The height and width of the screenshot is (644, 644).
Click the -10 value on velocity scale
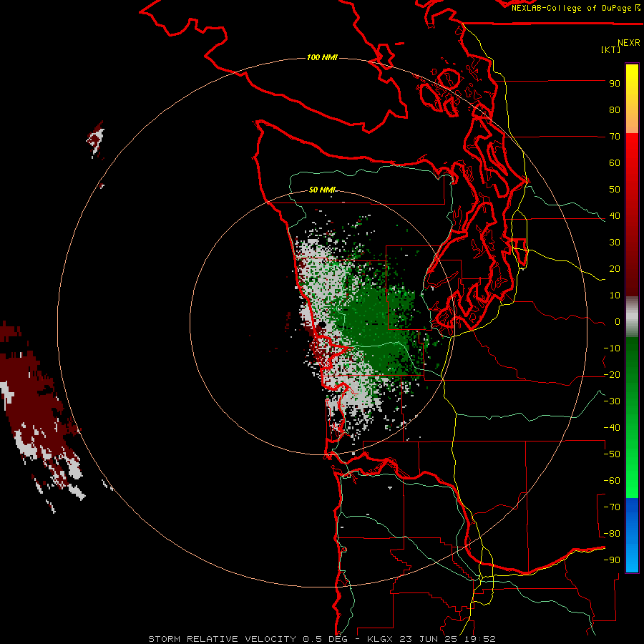pyautogui.click(x=612, y=348)
